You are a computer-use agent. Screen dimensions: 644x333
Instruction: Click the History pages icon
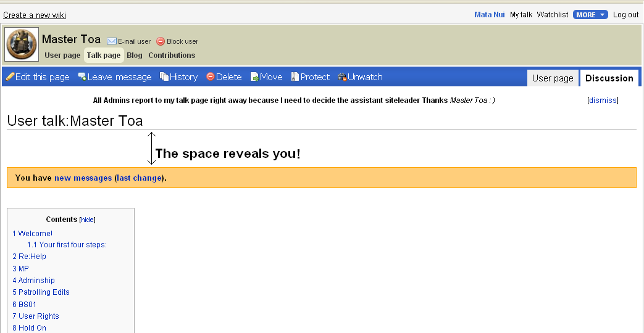164,76
